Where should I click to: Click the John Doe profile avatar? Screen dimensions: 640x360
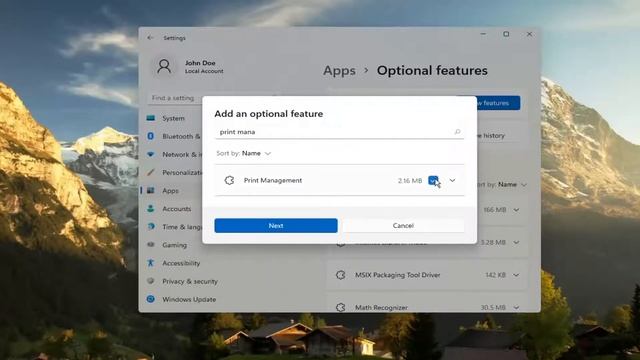164,66
